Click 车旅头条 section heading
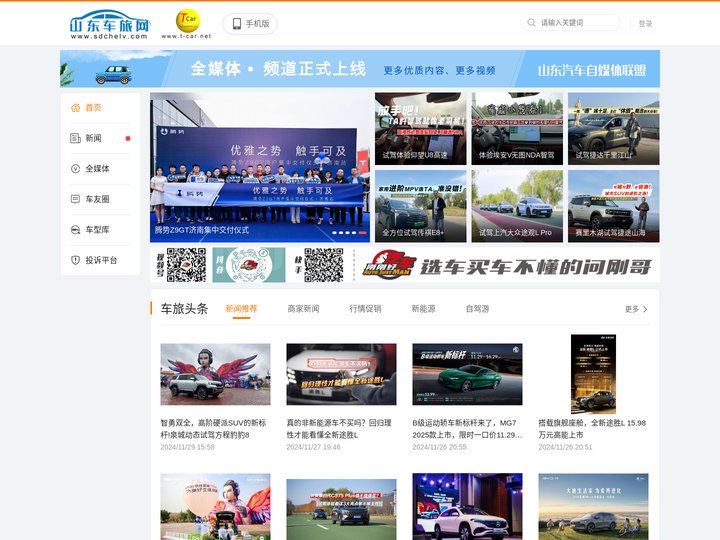The height and width of the screenshot is (540, 720). click(184, 309)
